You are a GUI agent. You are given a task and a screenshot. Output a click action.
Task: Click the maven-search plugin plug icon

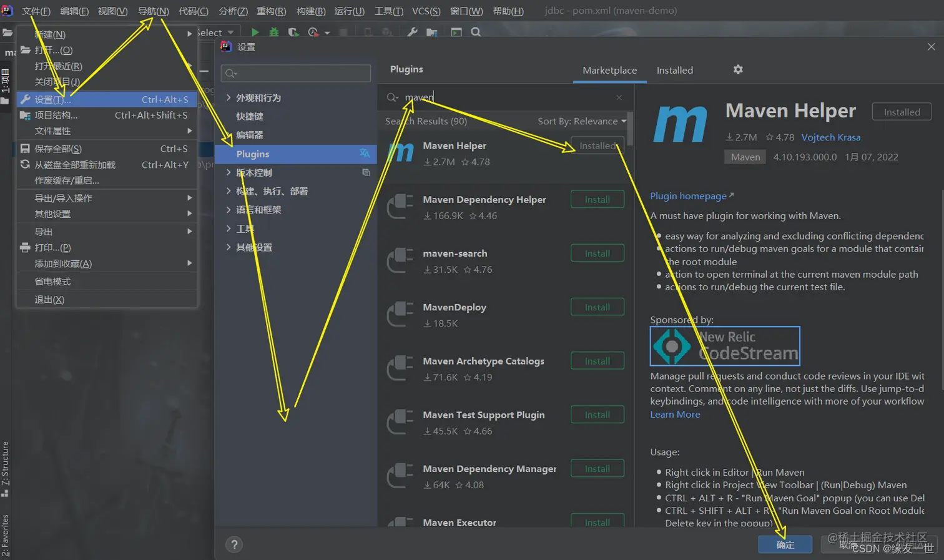tap(400, 260)
